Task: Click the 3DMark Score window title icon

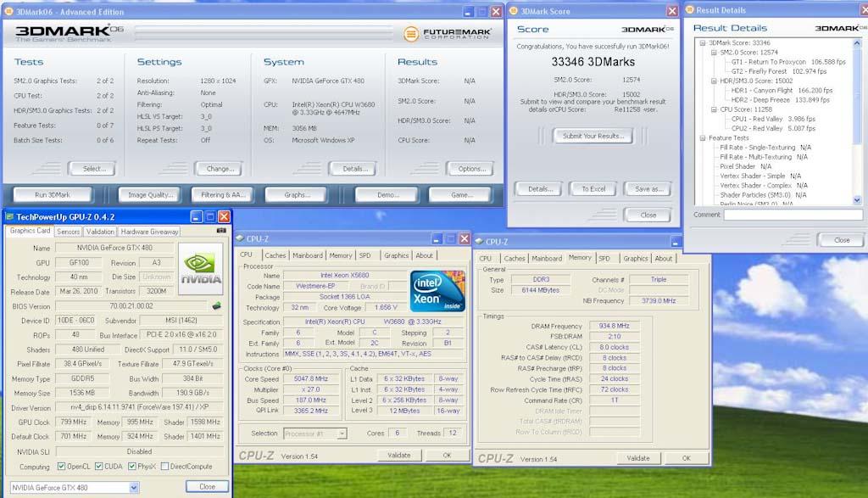Action: [513, 10]
